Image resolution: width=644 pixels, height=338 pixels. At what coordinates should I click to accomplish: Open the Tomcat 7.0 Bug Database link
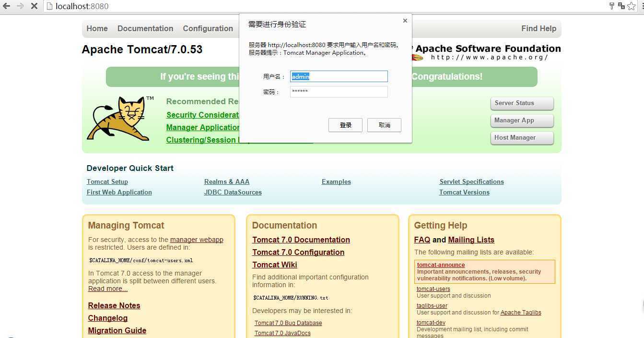[288, 323]
